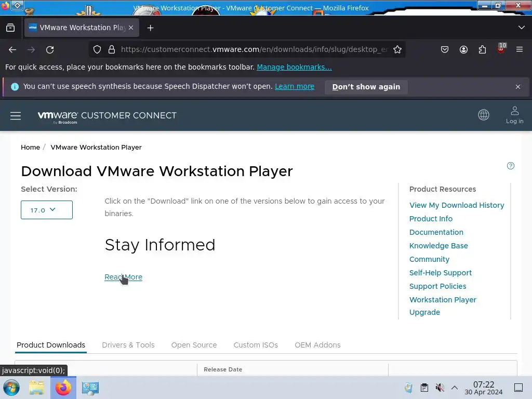Click the site security padlock icon
Image resolution: width=532 pixels, height=399 pixels.
(x=112, y=49)
